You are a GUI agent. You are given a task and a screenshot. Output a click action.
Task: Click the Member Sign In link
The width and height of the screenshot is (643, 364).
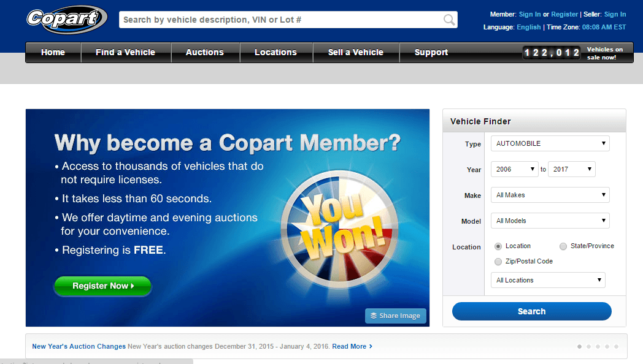coord(530,14)
